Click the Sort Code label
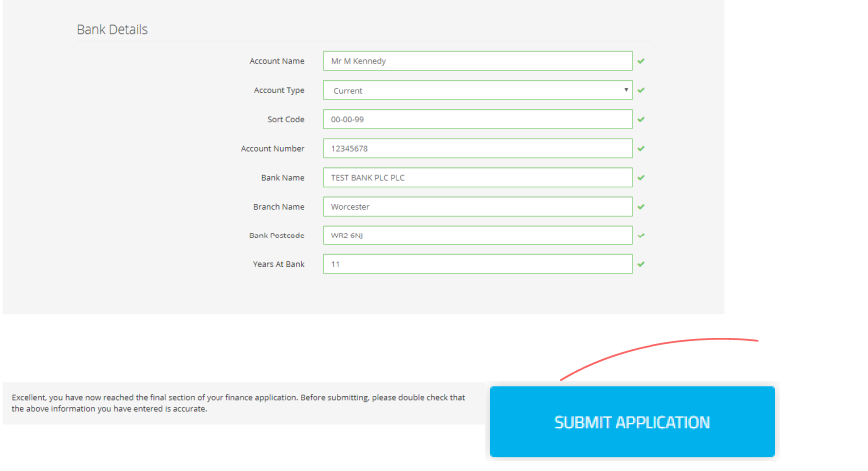The height and width of the screenshot is (471, 868). (286, 119)
